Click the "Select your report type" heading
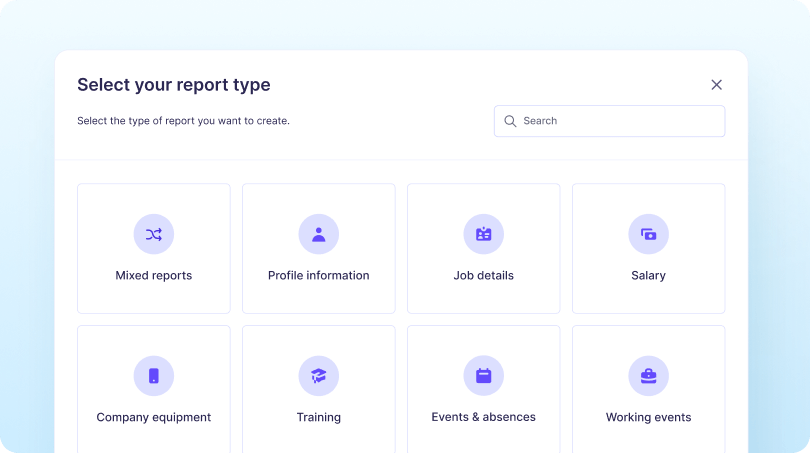 pyautogui.click(x=173, y=85)
